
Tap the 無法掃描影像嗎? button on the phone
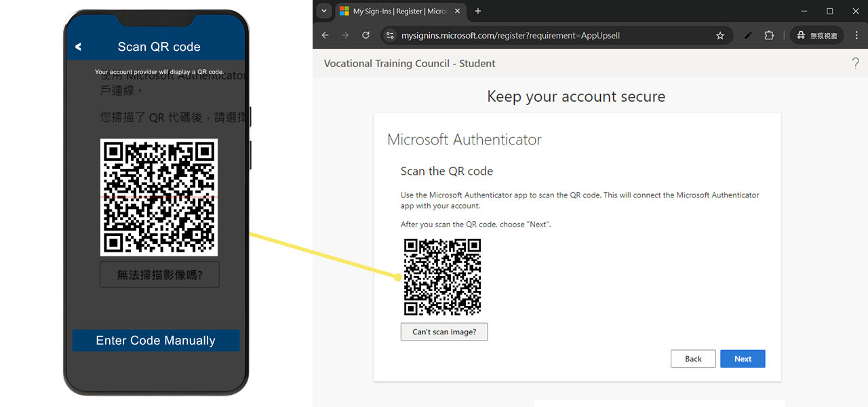tap(159, 275)
